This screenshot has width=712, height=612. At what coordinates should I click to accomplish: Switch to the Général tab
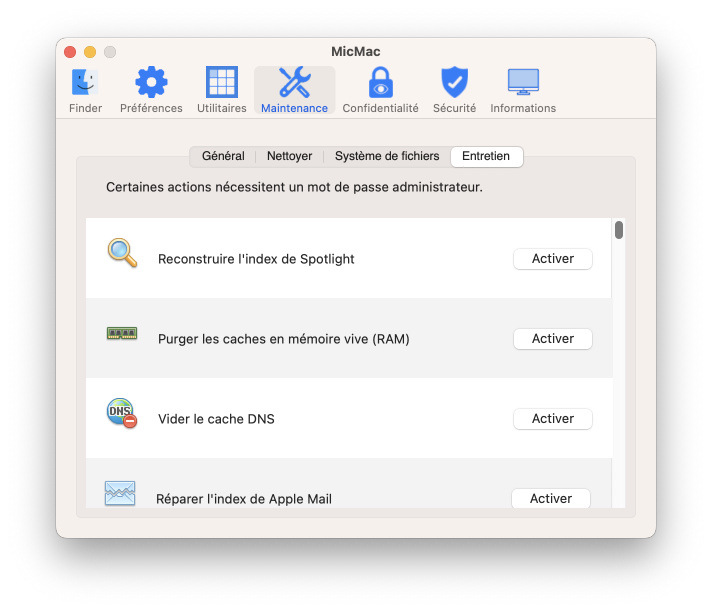coord(223,156)
